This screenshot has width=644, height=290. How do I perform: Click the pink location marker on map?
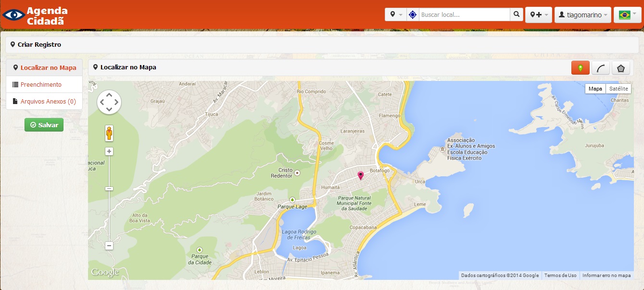[361, 176]
